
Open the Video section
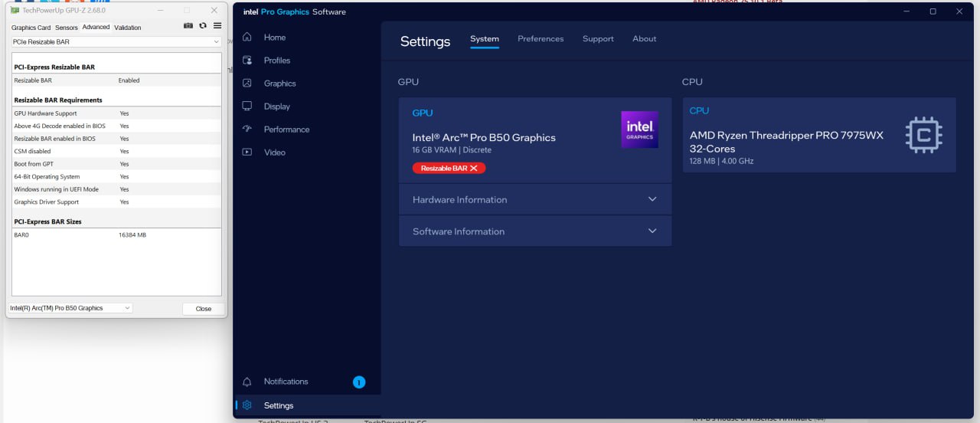click(274, 152)
